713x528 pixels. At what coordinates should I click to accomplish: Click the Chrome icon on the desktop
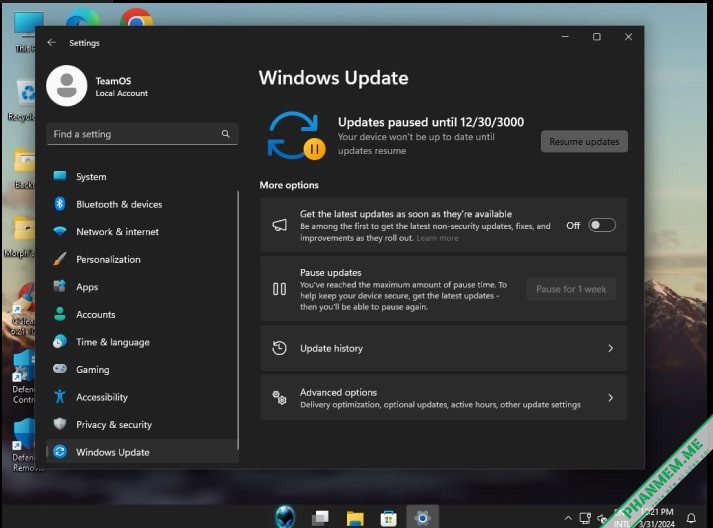[136, 18]
